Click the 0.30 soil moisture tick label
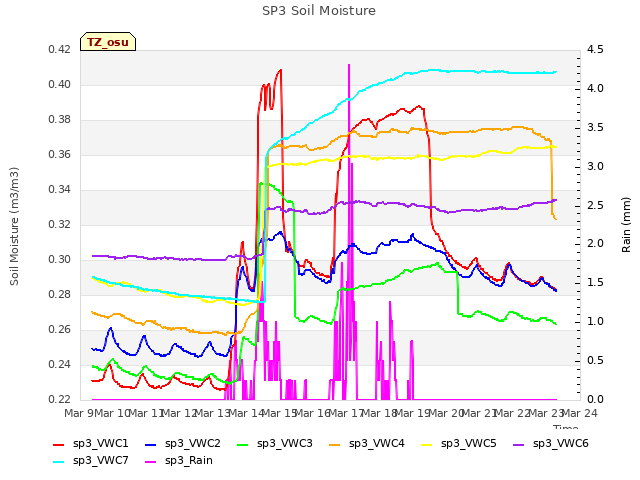Screen dimensions: 640x480 (x=60, y=260)
